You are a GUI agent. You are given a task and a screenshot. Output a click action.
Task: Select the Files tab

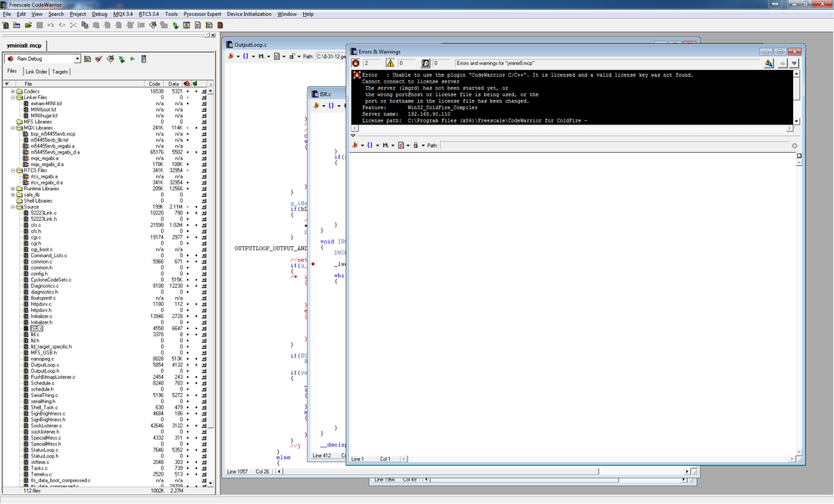tap(12, 71)
